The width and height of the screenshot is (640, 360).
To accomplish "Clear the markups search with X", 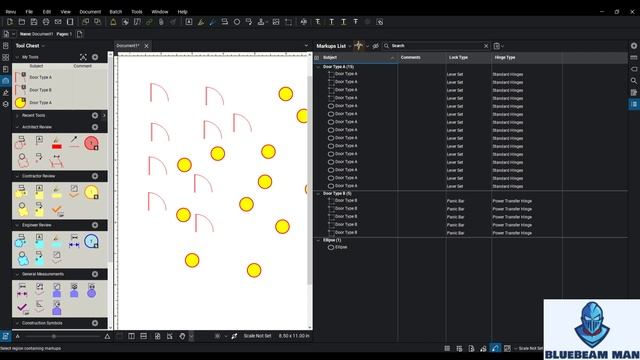I will click(486, 46).
